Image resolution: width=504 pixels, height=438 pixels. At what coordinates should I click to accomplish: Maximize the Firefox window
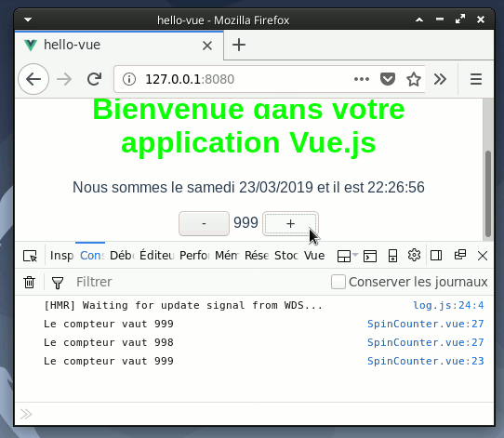click(460, 19)
